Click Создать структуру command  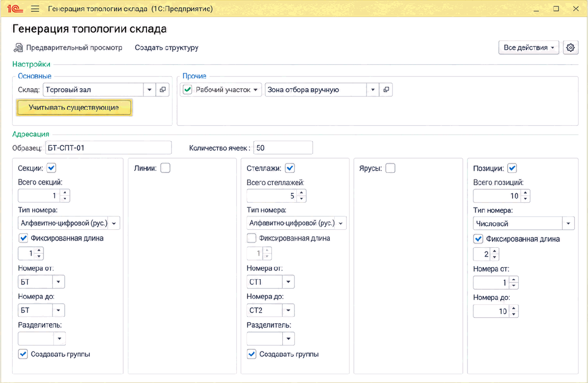point(167,48)
